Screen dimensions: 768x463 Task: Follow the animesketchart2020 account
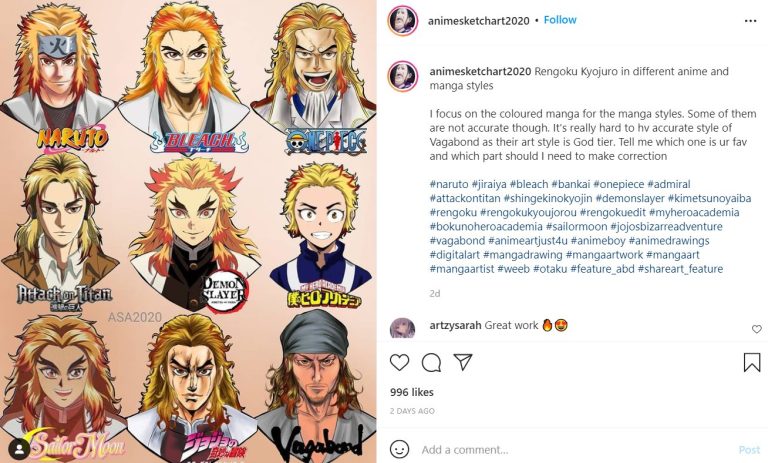(560, 20)
